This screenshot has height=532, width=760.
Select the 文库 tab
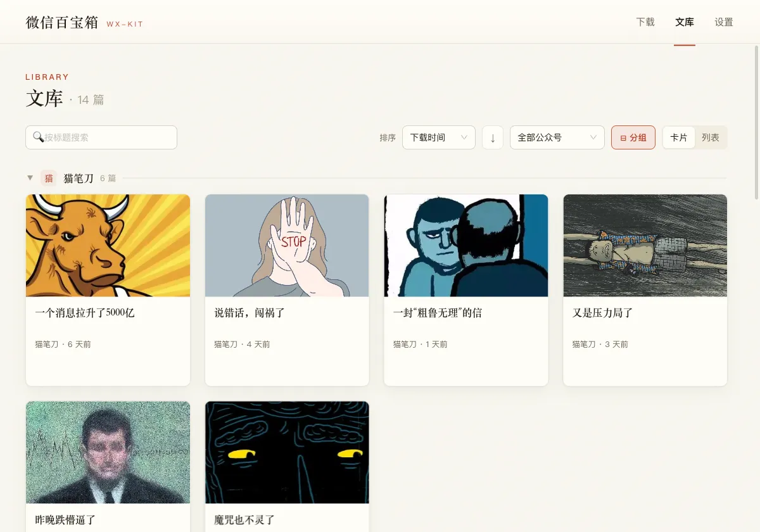point(685,22)
